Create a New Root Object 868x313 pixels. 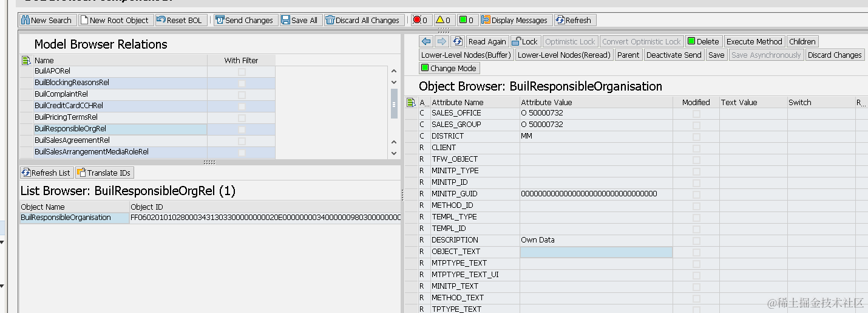click(114, 20)
